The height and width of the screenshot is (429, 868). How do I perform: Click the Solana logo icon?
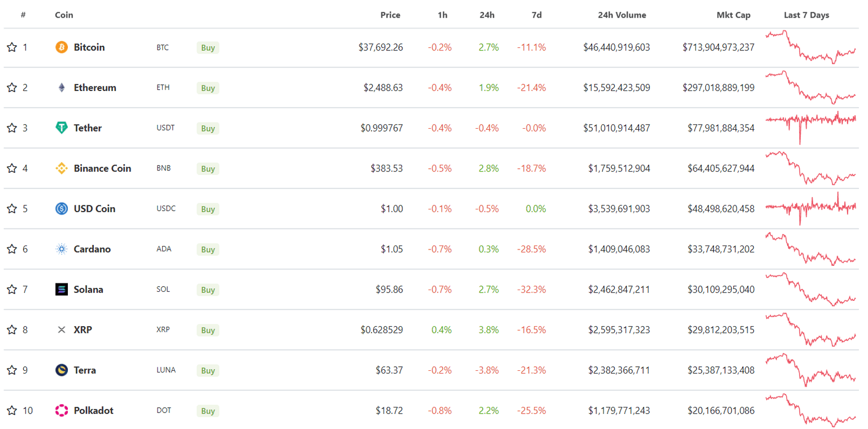click(62, 290)
